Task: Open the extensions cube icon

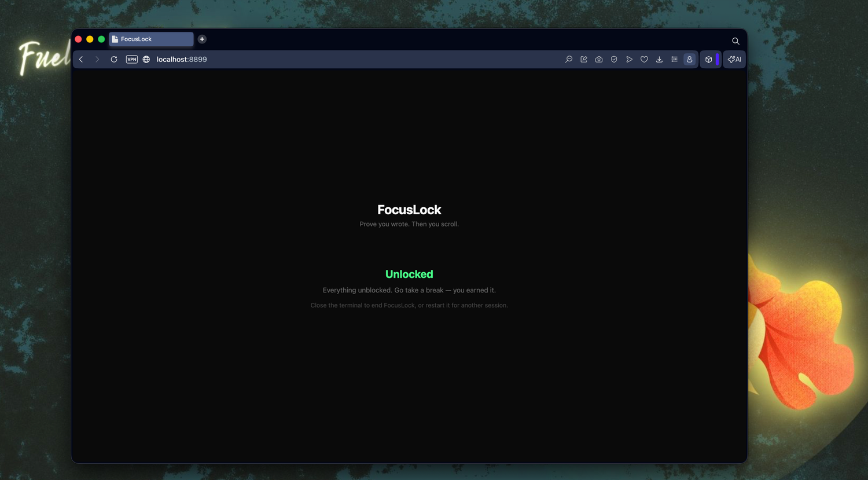Action: pos(708,60)
